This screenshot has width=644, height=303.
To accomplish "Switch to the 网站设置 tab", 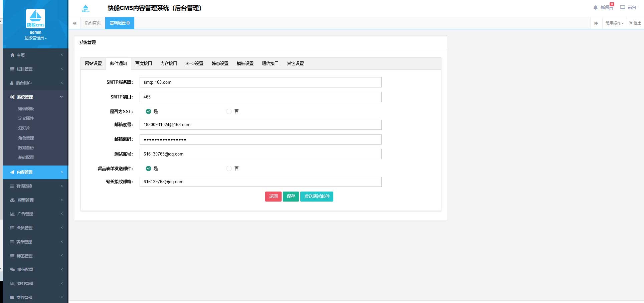I will point(93,63).
